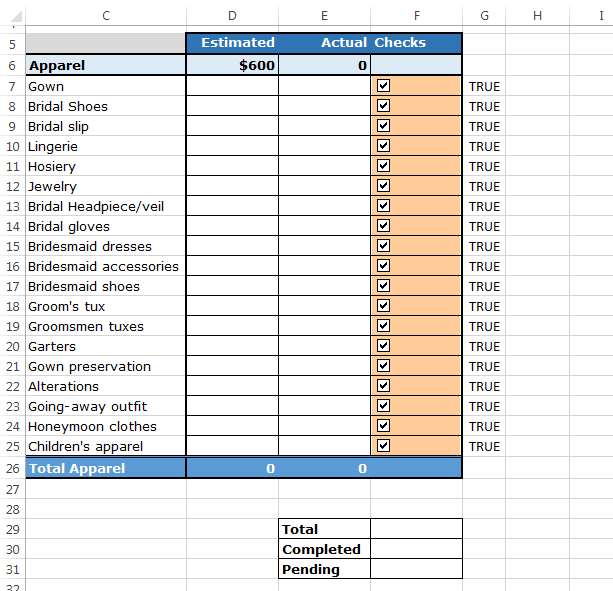The image size is (613, 591).
Task: Toggle the Gown preservation checkbox
Action: pos(383,365)
